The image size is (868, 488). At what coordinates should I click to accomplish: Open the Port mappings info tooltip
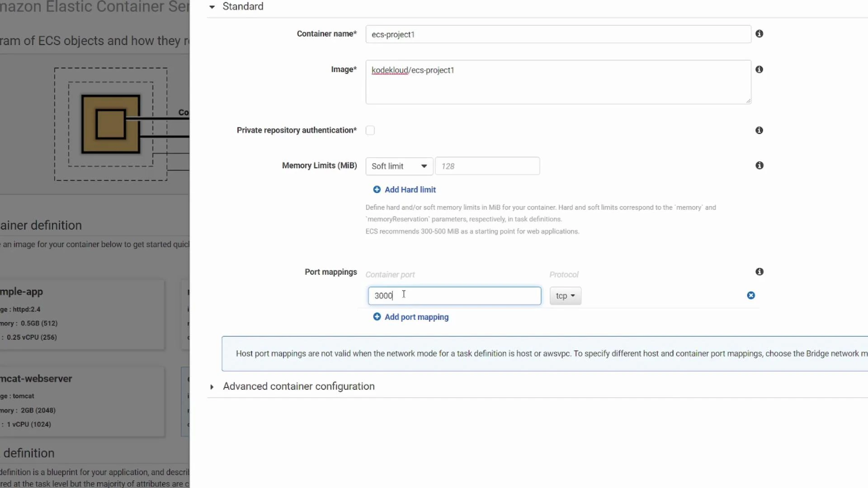click(x=759, y=272)
